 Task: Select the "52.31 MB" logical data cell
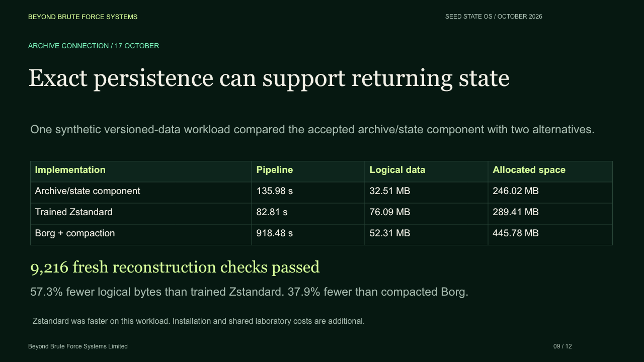pos(426,235)
